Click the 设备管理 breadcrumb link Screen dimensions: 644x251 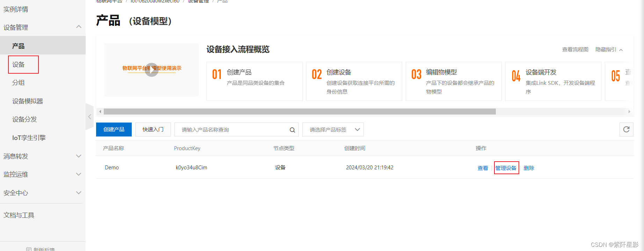pos(198,1)
